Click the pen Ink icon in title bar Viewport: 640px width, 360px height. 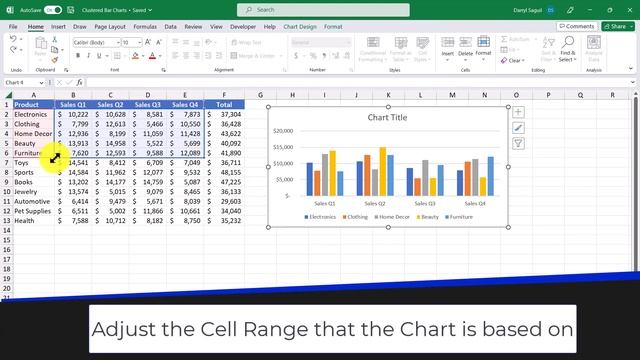[x=570, y=10]
